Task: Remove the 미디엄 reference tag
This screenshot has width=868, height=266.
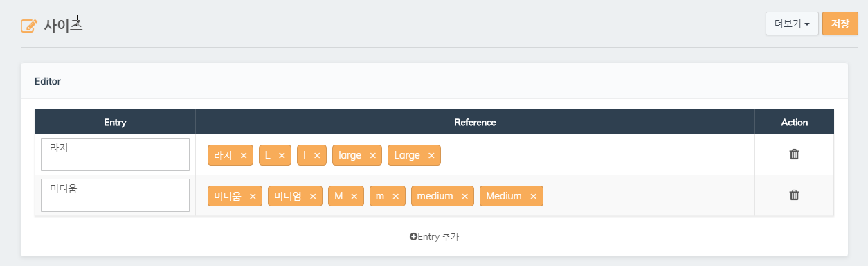Action: coord(313,196)
